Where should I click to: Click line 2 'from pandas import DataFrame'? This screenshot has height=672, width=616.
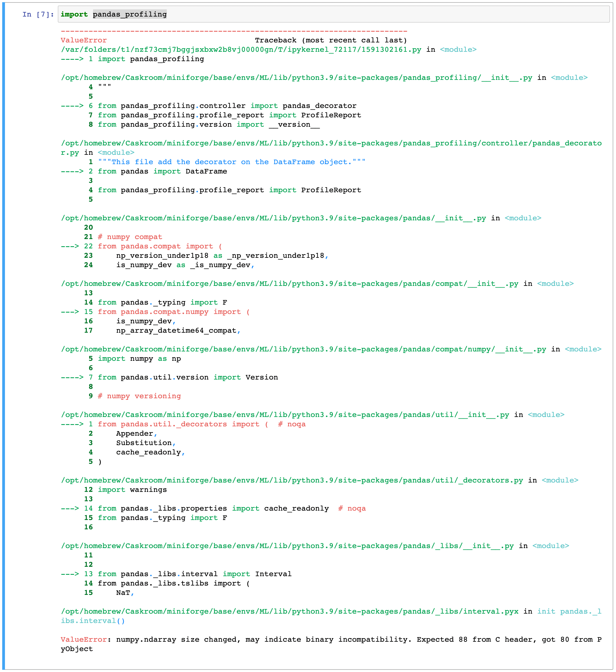162,171
